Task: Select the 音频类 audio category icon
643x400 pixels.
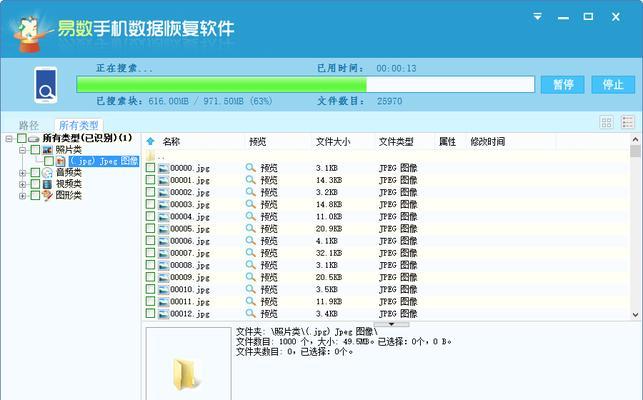Action: 48,173
